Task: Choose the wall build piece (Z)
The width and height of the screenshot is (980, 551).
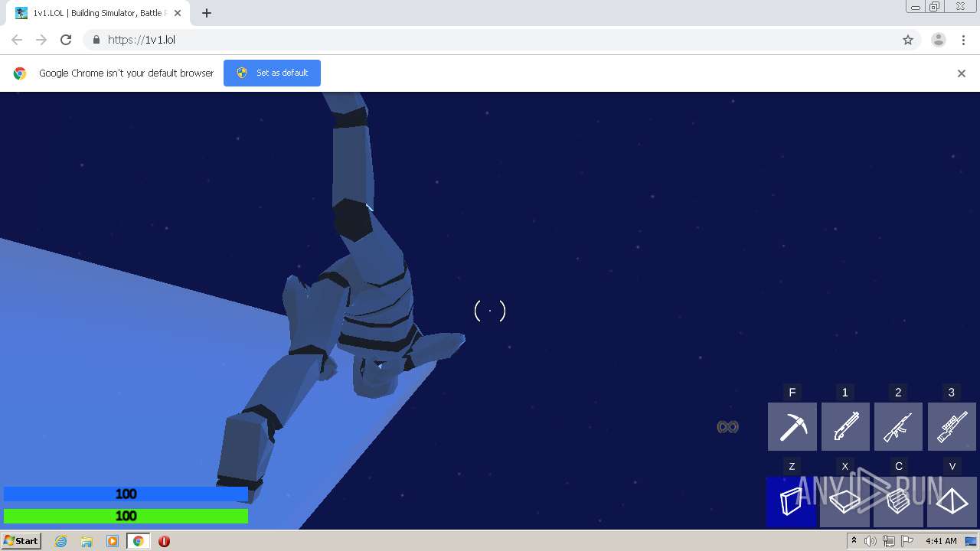Action: 792,502
